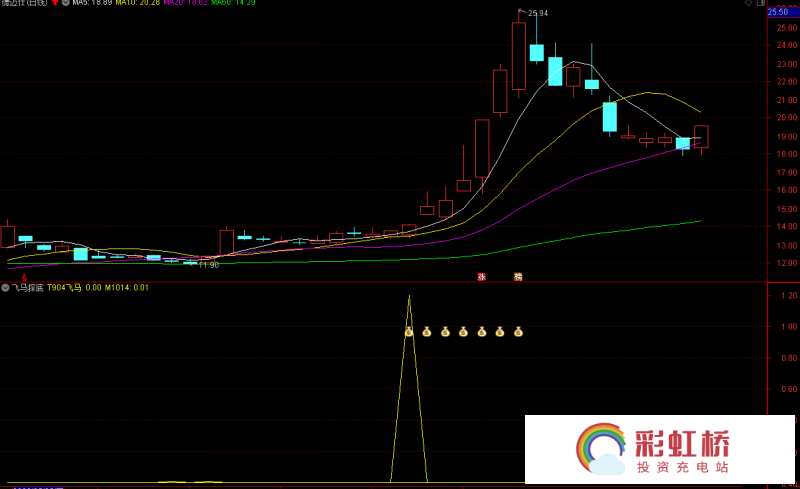The image size is (800, 489).
Task: Select the T904飞马: 0.00 indicator value
Action: click(74, 288)
